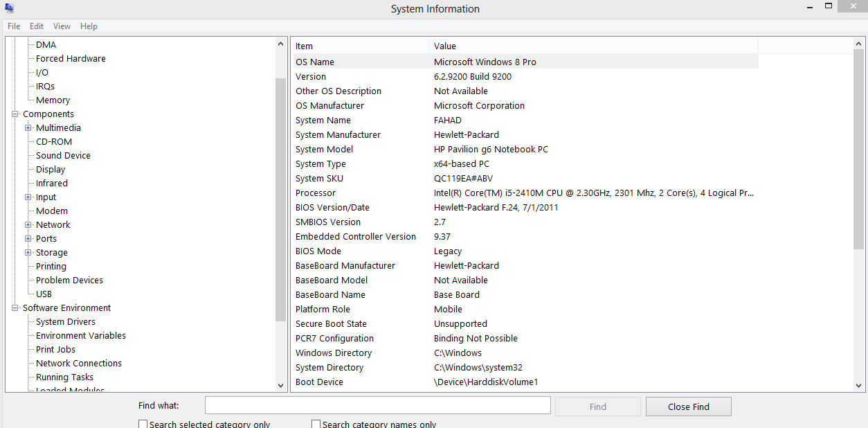The image size is (868, 428).
Task: Expand the Input tree node
Action: (x=28, y=197)
